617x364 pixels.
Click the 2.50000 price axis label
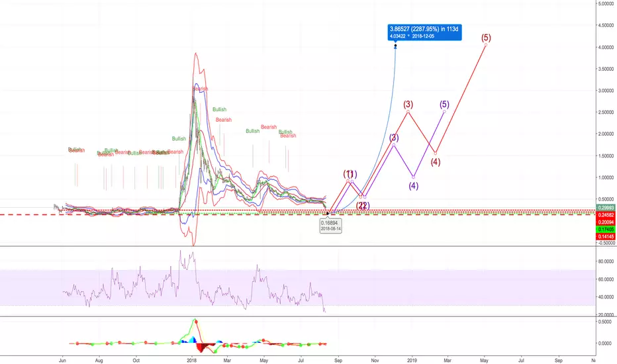click(x=606, y=112)
